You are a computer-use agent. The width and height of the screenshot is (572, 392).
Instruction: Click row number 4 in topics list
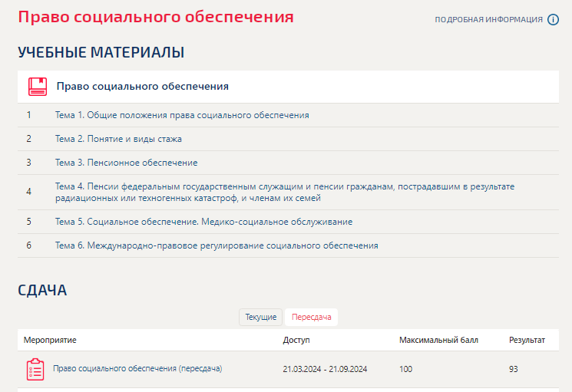coord(29,192)
